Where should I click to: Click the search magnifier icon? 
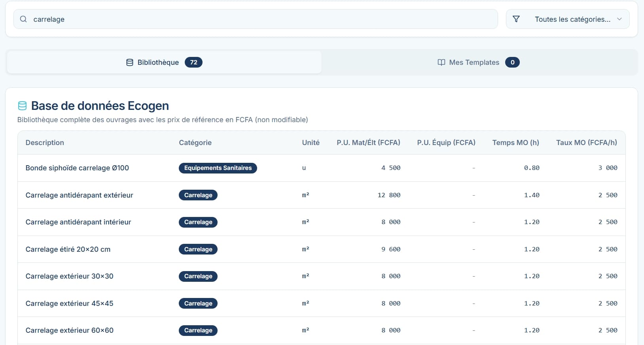tap(23, 19)
